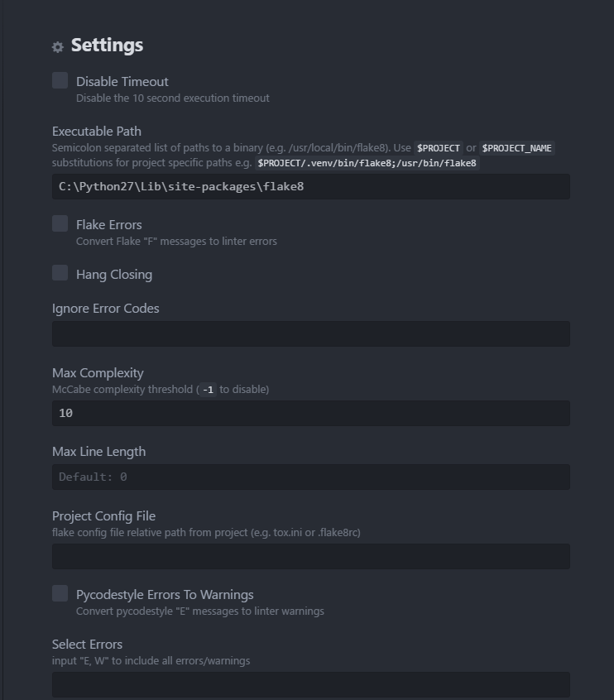Enable the Disable Timeout checkbox
The height and width of the screenshot is (700, 614).
60,80
